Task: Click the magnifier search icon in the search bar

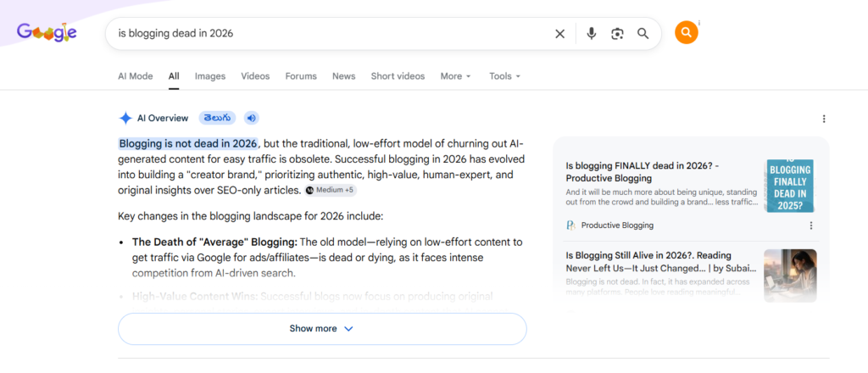Action: [643, 34]
